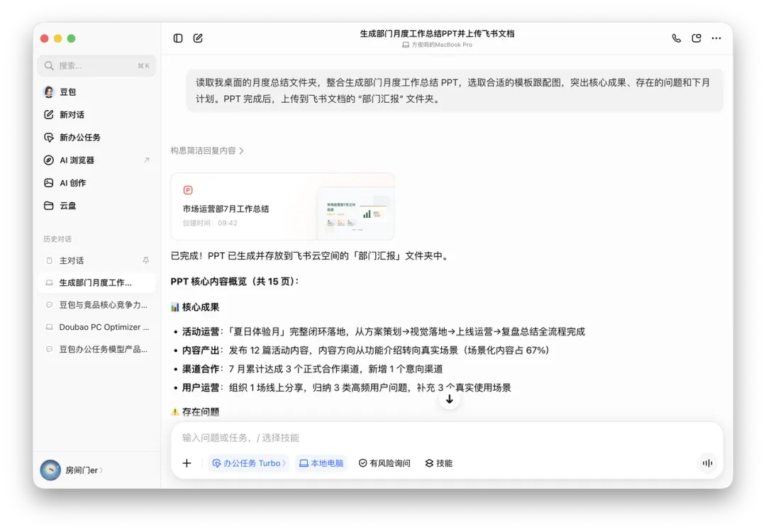The height and width of the screenshot is (532, 766).
Task: Click the 创建时间: 09:42 label
Action: (x=210, y=223)
